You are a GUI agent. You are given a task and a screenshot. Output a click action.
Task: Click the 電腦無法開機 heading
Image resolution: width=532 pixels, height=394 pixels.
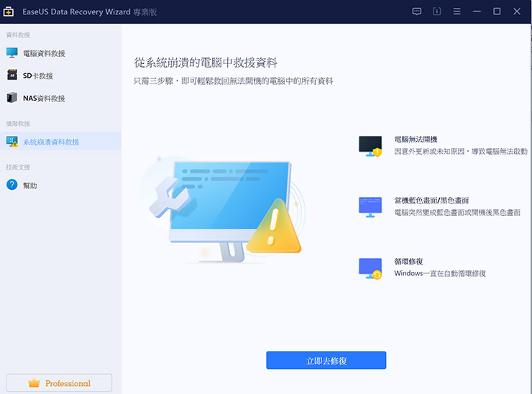[x=416, y=139]
